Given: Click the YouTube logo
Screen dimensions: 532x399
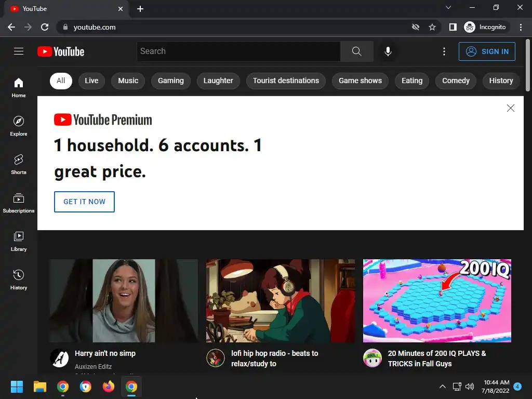Looking at the screenshot, I should click(x=61, y=51).
